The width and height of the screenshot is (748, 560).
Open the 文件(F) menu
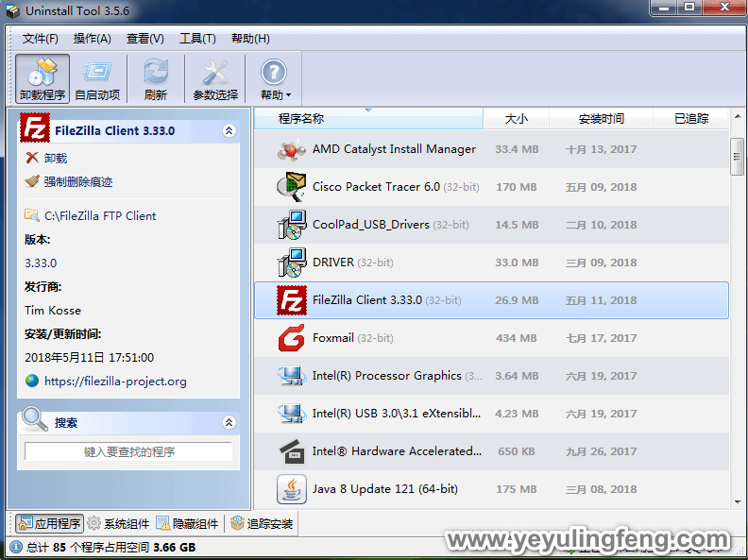(x=40, y=39)
